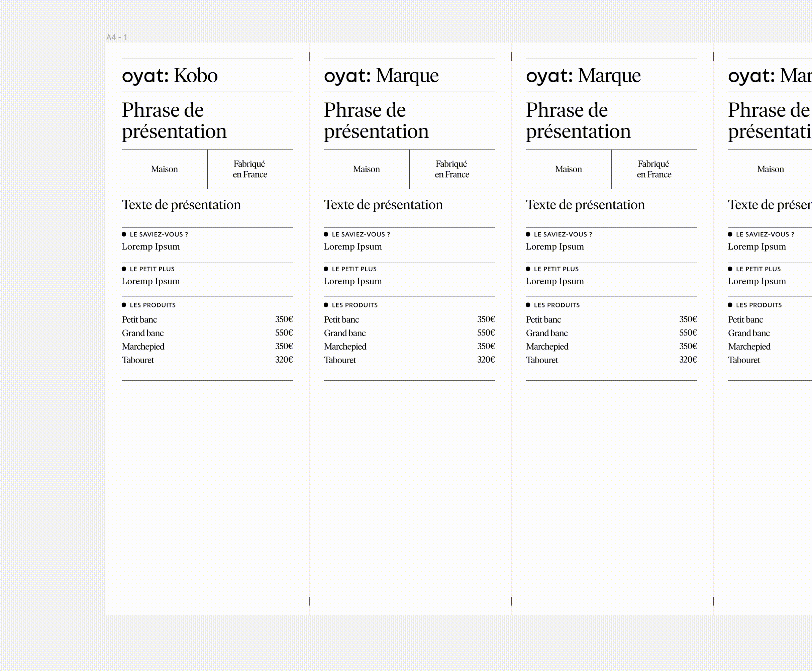Select 'Loremp Ipsum' under 'LE PETIT PLUS' in Kobo panel
Image resolution: width=812 pixels, height=671 pixels.
(151, 281)
